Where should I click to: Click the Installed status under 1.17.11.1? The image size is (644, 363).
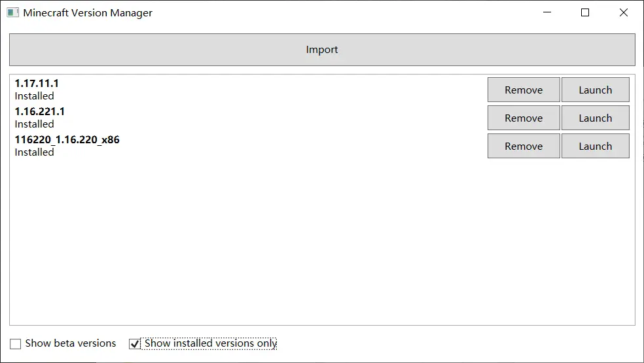(35, 96)
